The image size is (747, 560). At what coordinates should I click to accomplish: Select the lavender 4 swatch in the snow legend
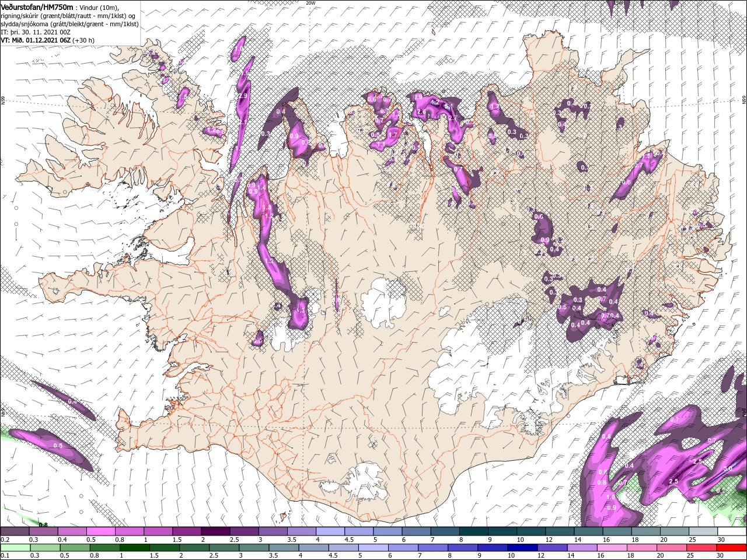330,531
